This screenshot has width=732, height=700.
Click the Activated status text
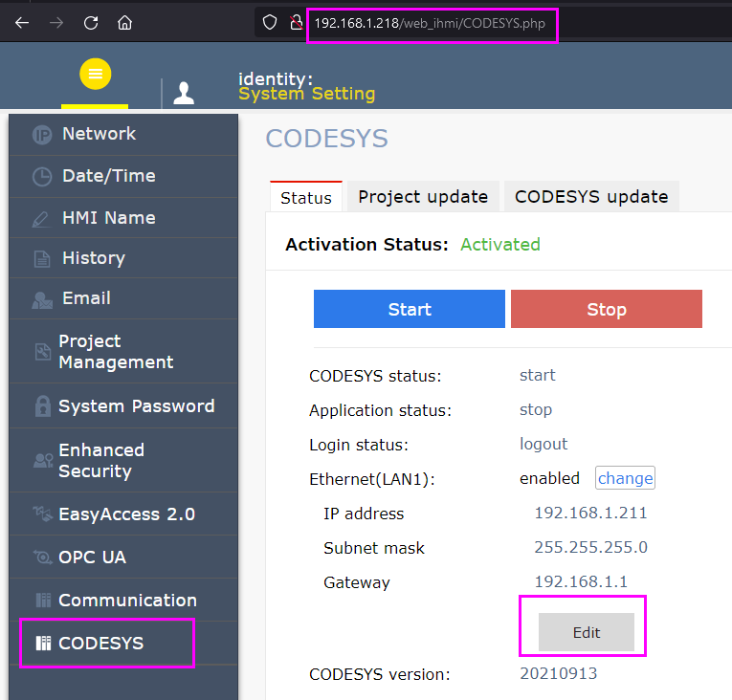tap(500, 245)
